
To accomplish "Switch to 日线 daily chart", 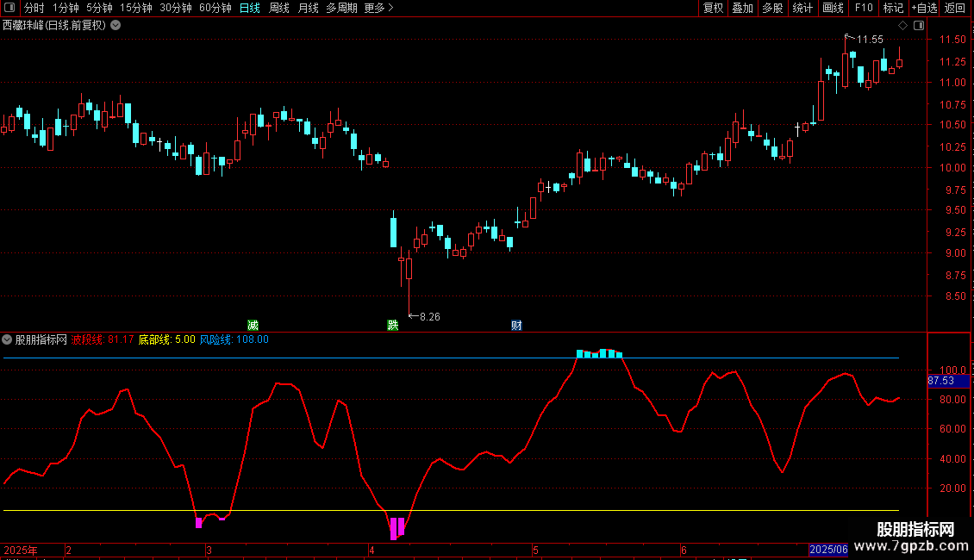I will [250, 8].
